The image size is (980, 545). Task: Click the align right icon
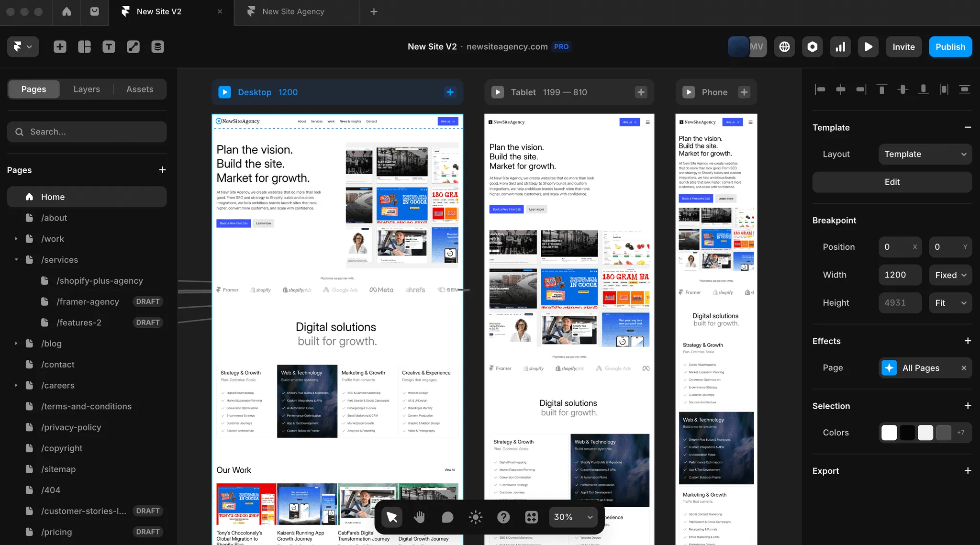point(861,89)
